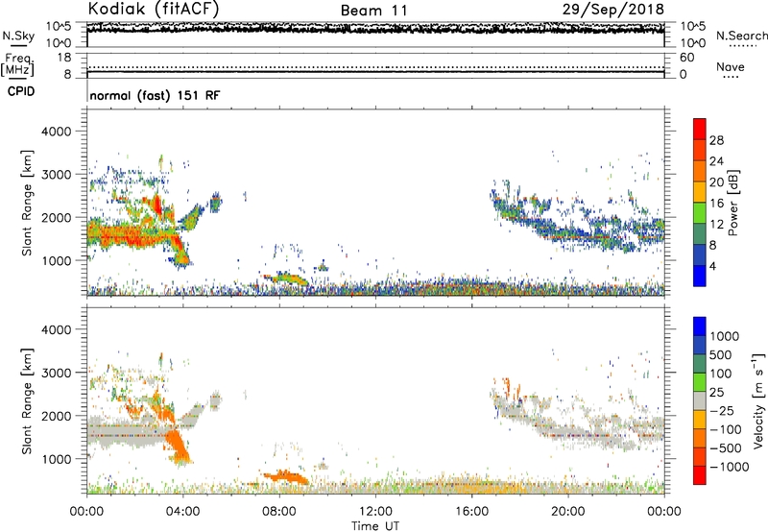Click the 'Nave' legend label
768x532 pixels.
tap(731, 66)
